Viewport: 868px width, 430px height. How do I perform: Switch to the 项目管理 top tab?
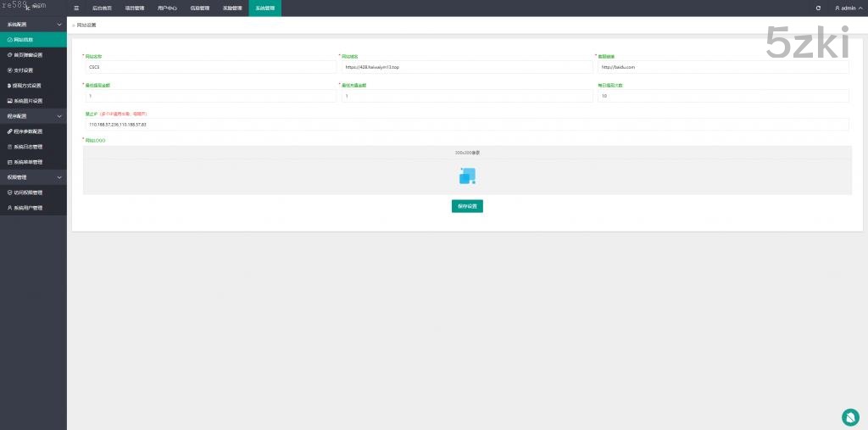click(x=134, y=8)
